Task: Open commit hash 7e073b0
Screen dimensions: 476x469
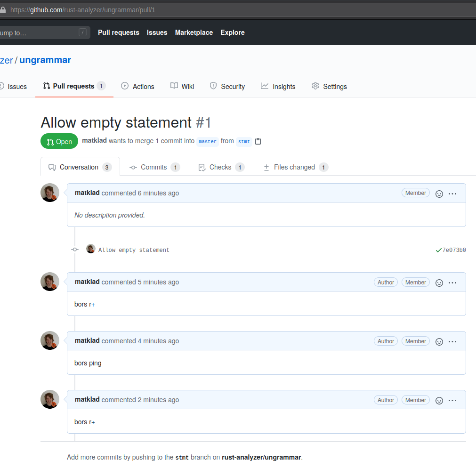Action: pos(454,250)
